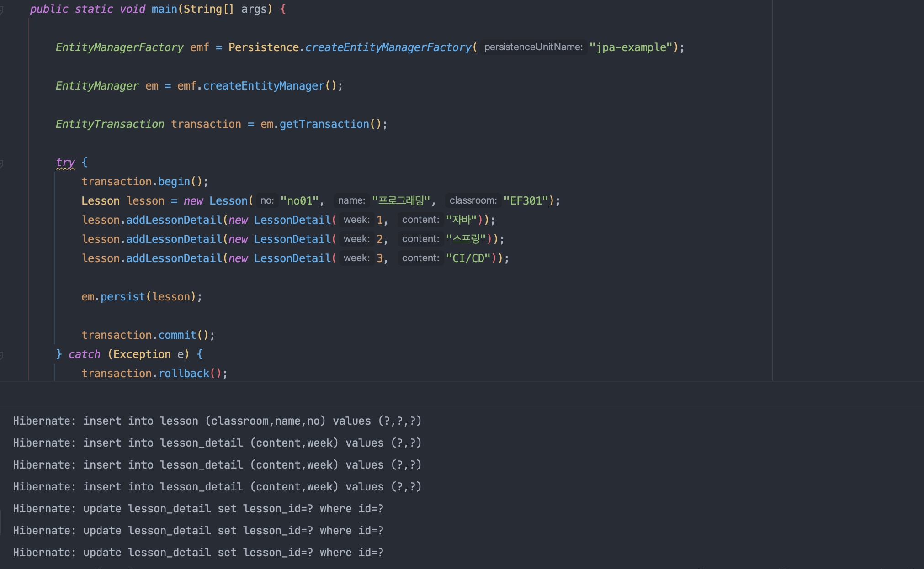This screenshot has width=924, height=569.
Task: Click the getTransaction method call
Action: (x=324, y=124)
